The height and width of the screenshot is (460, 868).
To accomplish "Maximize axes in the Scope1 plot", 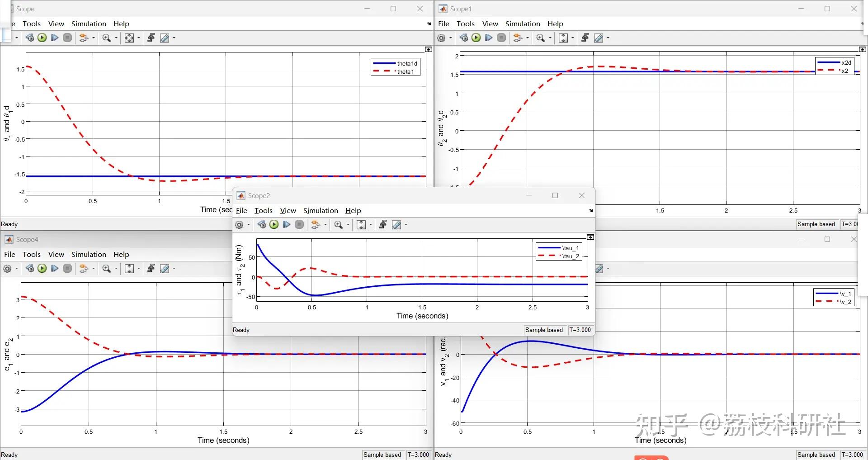I will pos(863,49).
